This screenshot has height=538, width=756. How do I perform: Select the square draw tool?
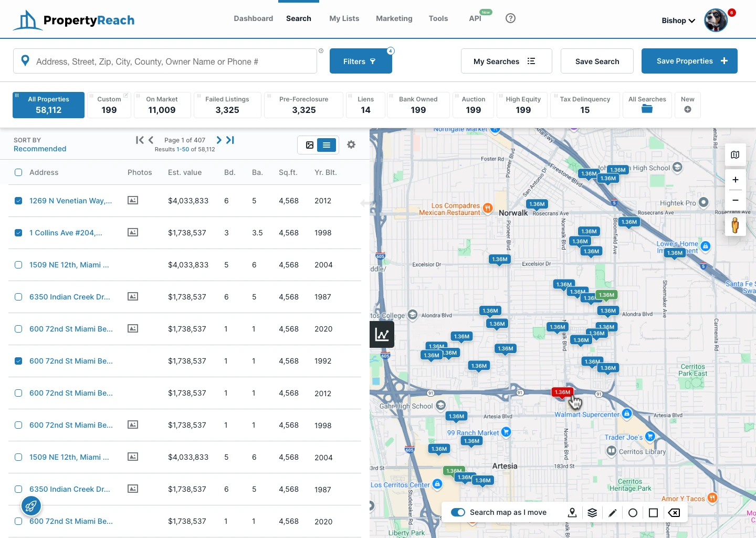653,513
